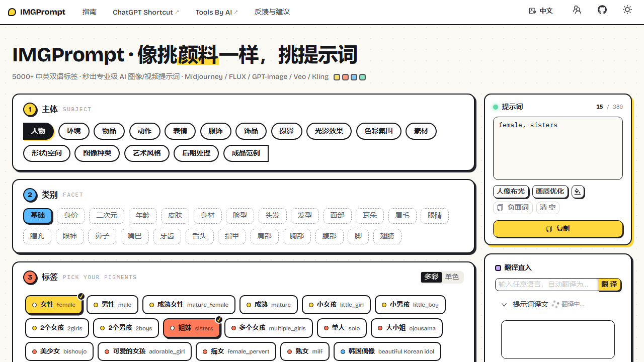The image size is (644, 362).
Task: Select the 动作 subject tab
Action: (144, 131)
